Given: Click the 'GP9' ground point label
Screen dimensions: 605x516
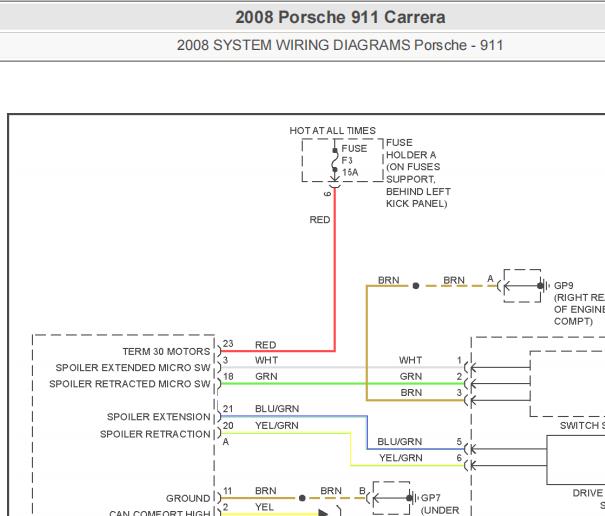Looking at the screenshot, I should pos(563,286).
